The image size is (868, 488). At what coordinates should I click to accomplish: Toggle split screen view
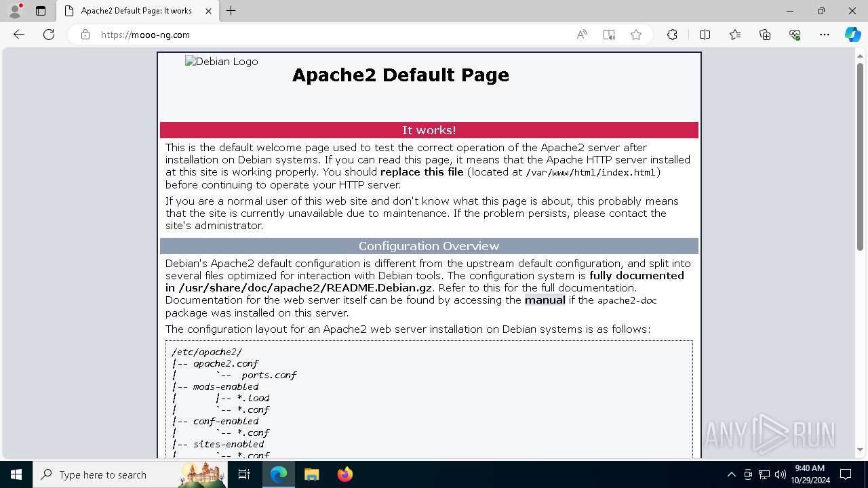point(705,35)
